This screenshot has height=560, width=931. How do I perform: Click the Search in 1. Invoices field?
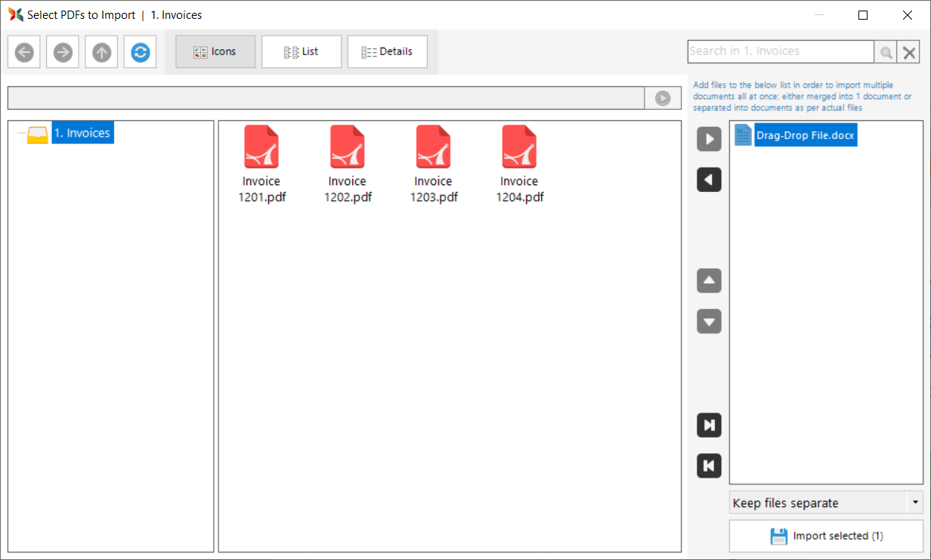(780, 51)
